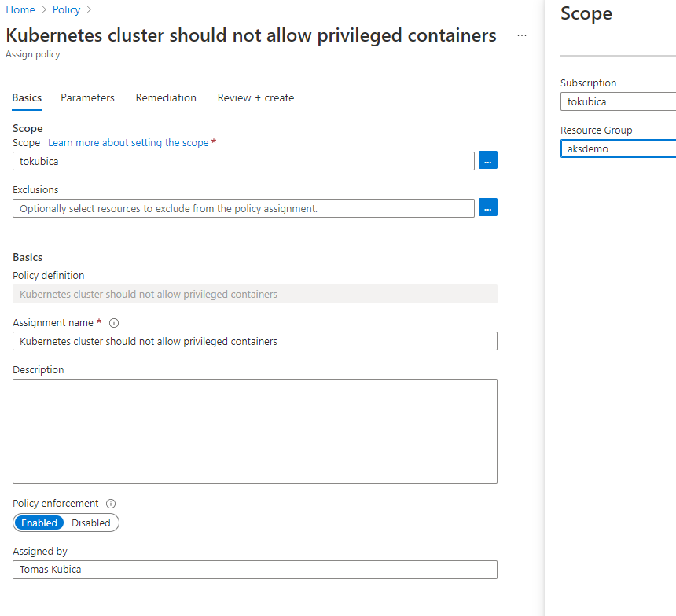Open Learn more about setting the scope
Screen dimensions: 676x616
click(x=128, y=143)
